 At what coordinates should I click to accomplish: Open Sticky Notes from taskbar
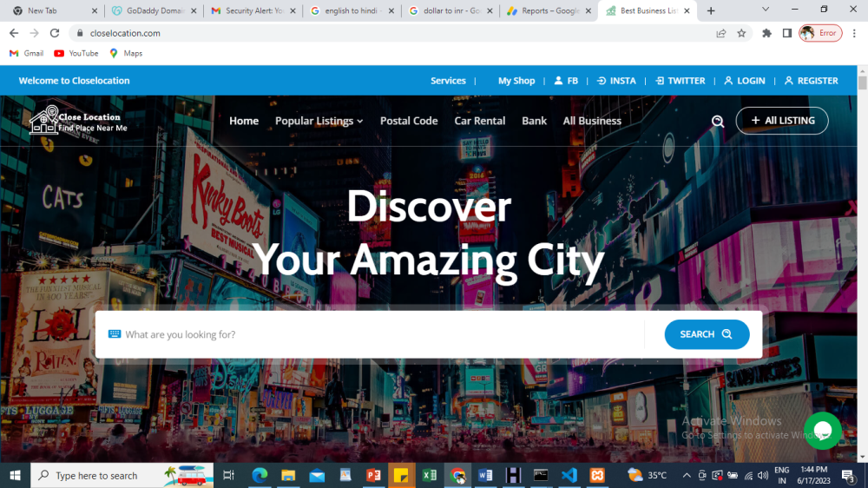click(401, 475)
